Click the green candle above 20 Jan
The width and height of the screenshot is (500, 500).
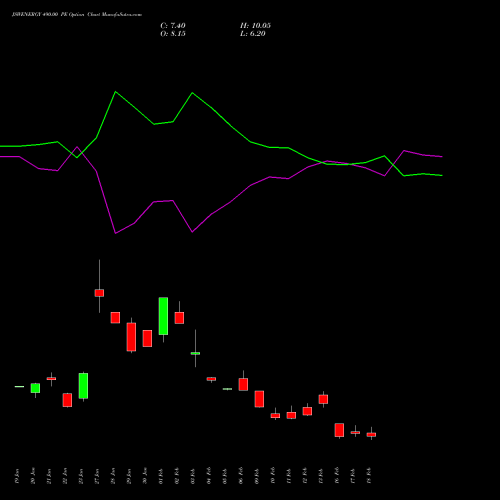35,388
